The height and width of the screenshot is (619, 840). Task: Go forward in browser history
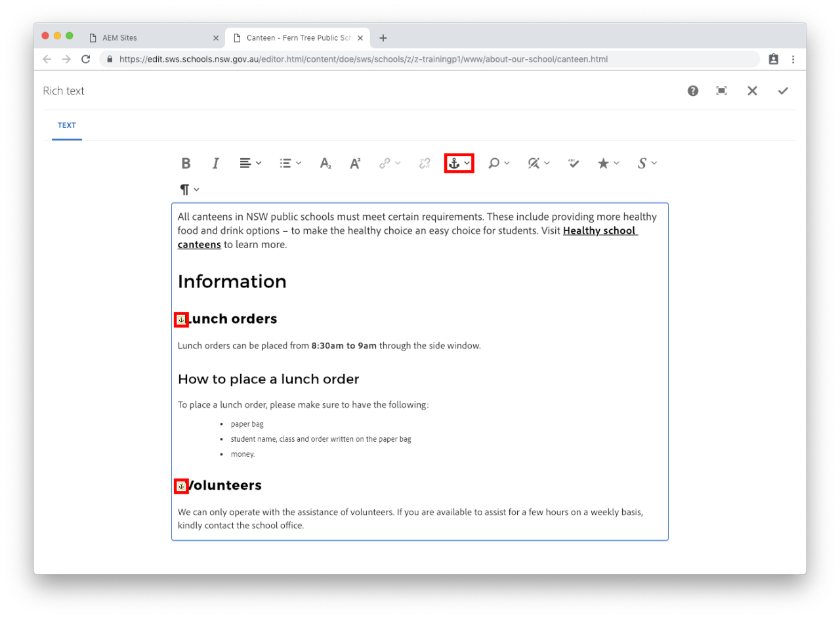pos(66,59)
